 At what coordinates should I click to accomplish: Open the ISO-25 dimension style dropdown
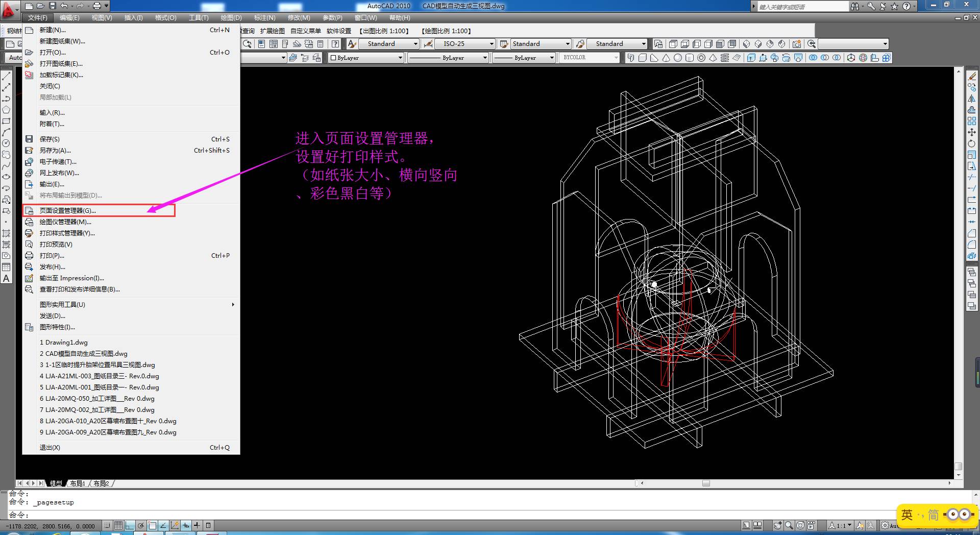pos(466,44)
